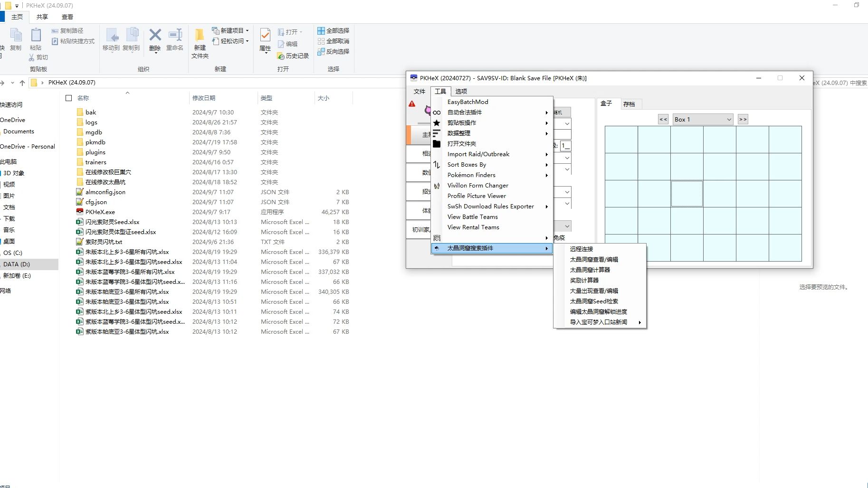Click Paste shortcut (粘贴快捷方式)
This screenshot has width=868, height=488.
[73, 41]
